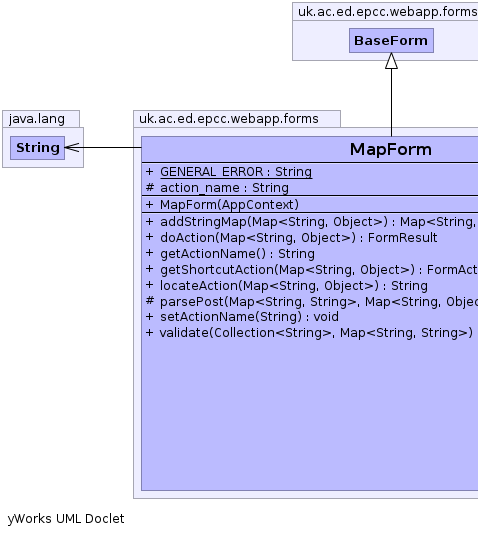The image size is (478, 536).
Task: Click the yWorks UML Doclet label
Action: [x=66, y=519]
